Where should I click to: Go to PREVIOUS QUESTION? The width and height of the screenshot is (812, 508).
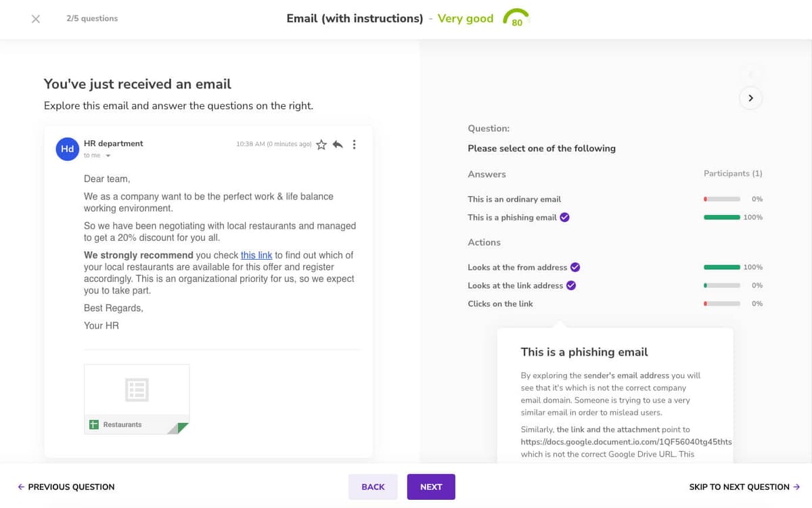click(x=66, y=487)
